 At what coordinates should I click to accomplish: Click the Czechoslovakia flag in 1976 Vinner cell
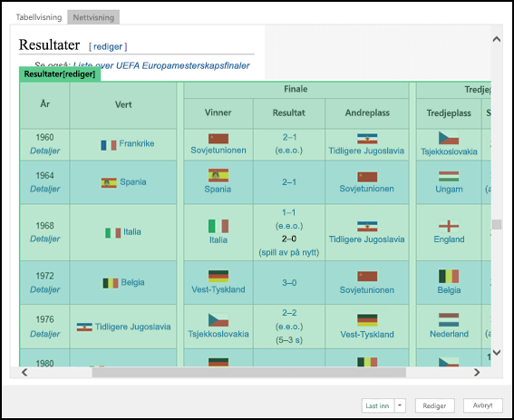(x=218, y=320)
